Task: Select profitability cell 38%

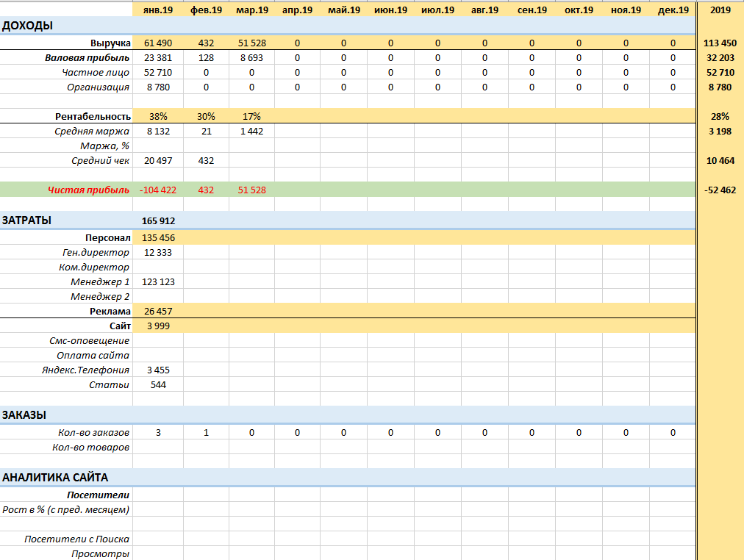Action: (x=158, y=117)
